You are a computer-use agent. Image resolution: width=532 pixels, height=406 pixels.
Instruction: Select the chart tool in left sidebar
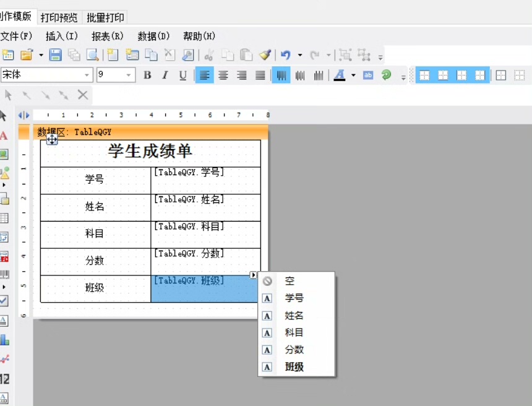[x=4, y=340]
